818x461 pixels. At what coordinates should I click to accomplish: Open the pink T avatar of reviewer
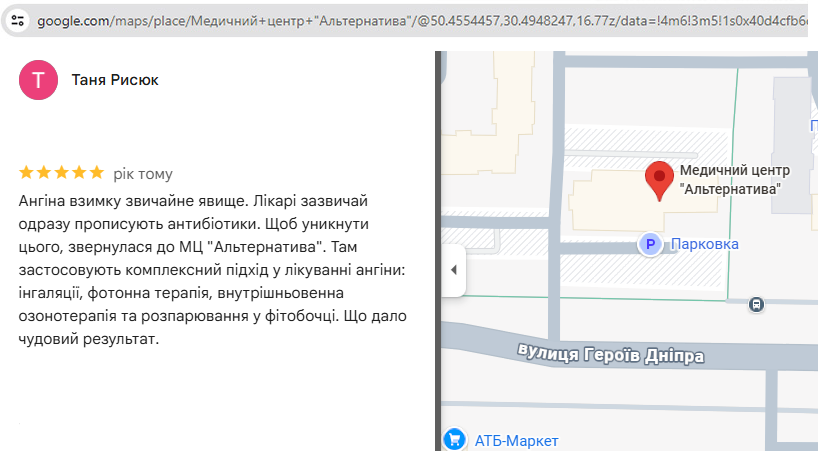[38, 80]
